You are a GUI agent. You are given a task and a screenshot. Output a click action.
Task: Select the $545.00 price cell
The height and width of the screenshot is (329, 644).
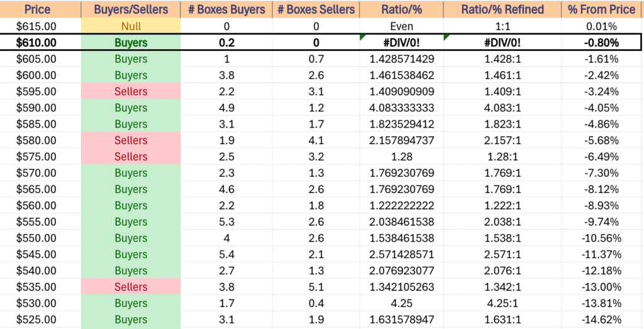40,254
